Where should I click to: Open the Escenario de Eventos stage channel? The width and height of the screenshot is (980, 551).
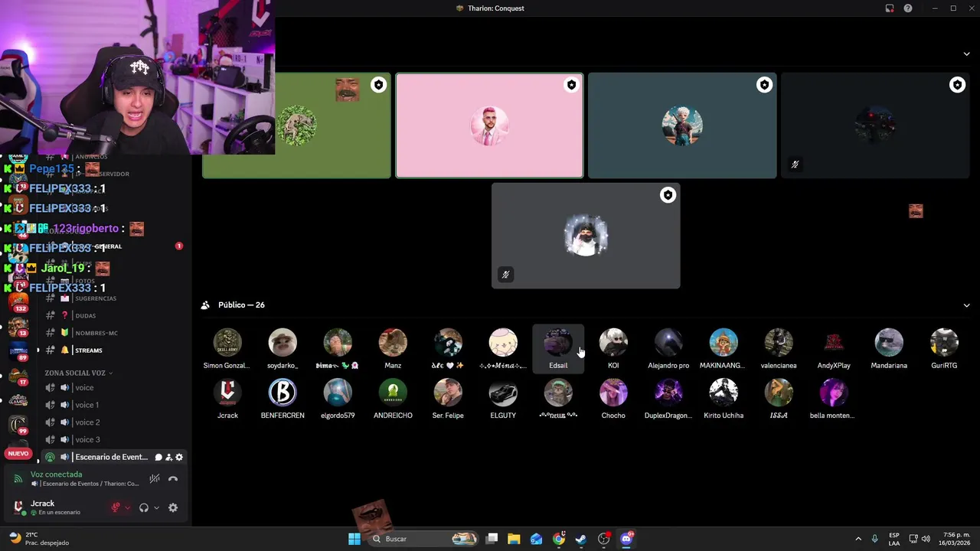(111, 457)
